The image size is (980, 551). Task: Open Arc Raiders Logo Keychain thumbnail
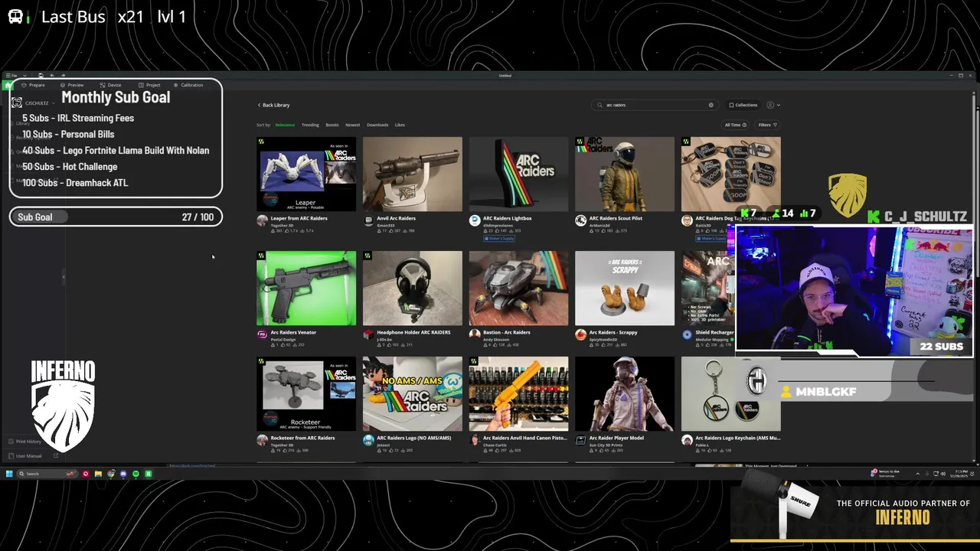[731, 393]
